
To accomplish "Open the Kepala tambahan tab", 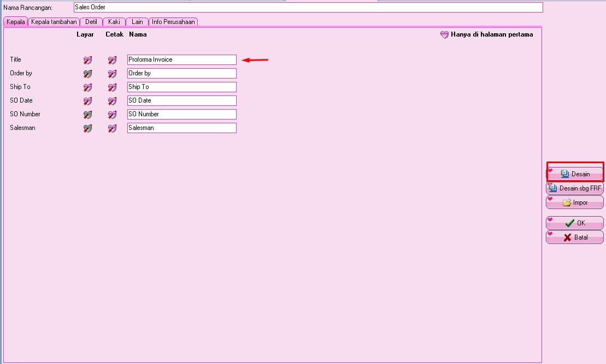I will coord(54,22).
